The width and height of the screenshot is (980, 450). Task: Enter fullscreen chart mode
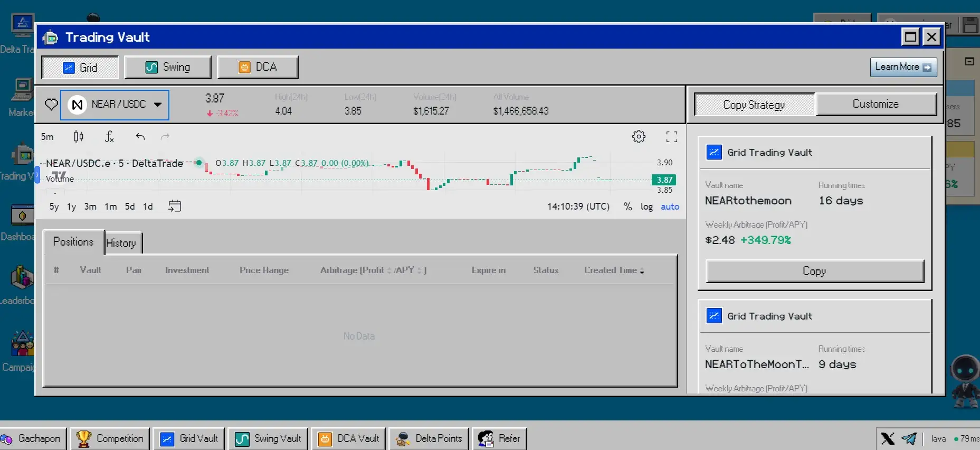671,137
